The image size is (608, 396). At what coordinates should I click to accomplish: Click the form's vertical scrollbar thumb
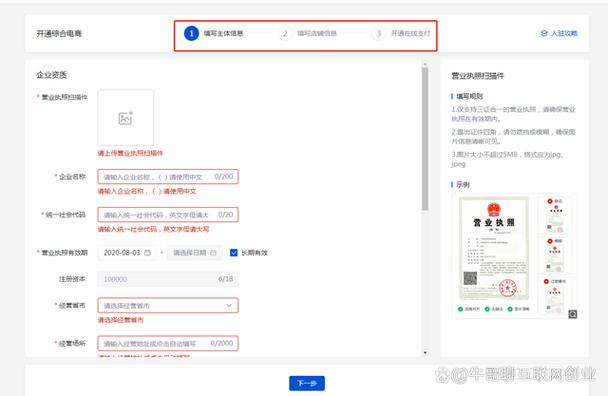[x=425, y=139]
